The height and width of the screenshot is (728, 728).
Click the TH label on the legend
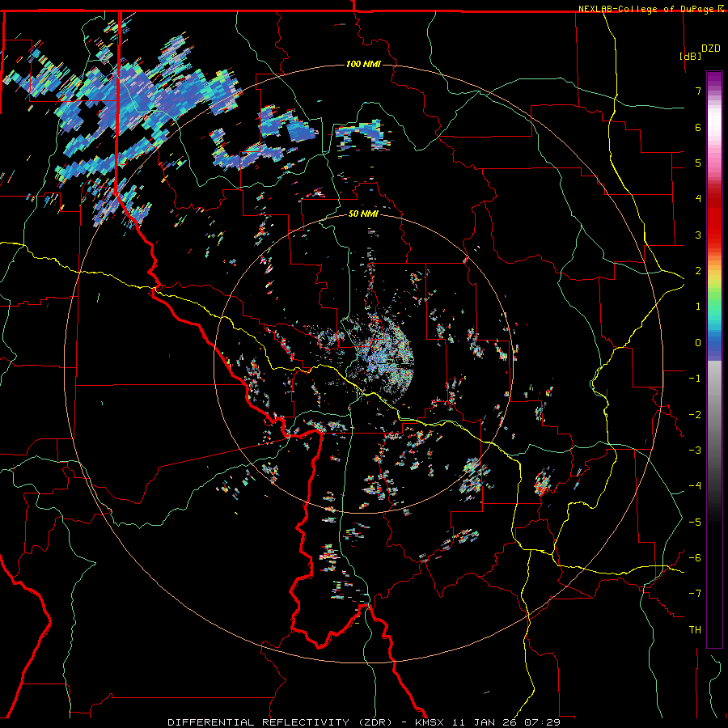point(695,630)
